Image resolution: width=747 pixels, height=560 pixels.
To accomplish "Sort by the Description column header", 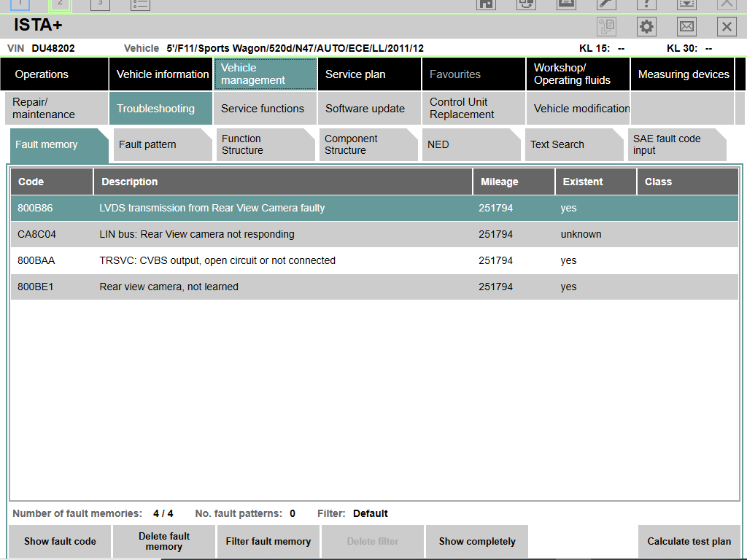I will click(283, 182).
